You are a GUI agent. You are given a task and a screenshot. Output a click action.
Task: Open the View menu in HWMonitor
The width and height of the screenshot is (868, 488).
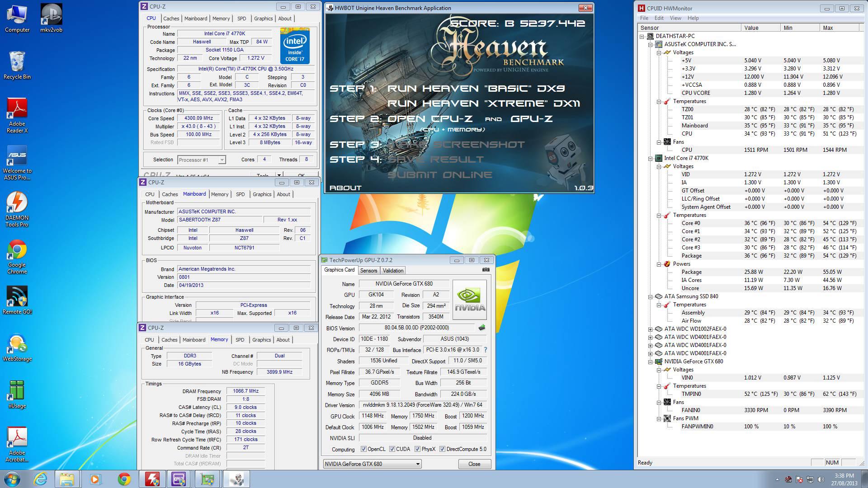pos(675,18)
